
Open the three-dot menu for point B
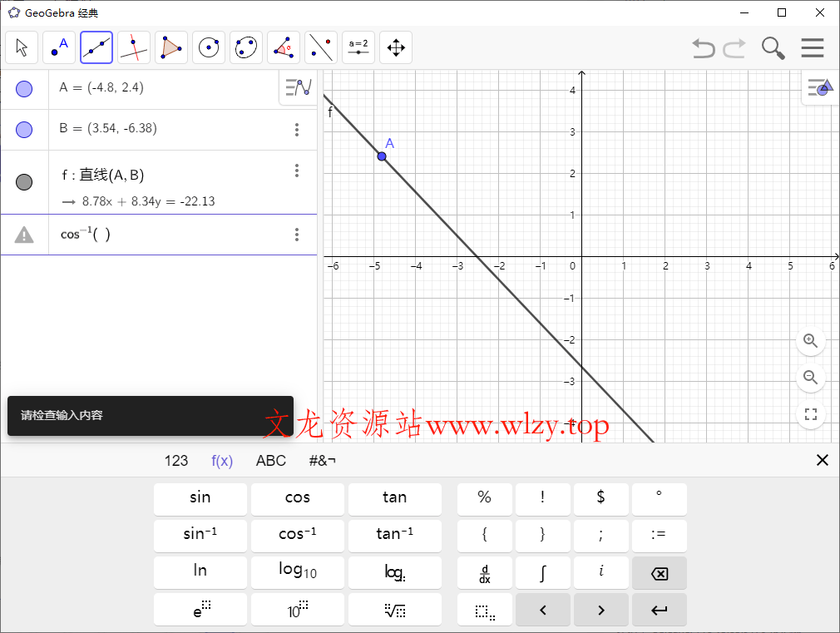[x=297, y=129]
